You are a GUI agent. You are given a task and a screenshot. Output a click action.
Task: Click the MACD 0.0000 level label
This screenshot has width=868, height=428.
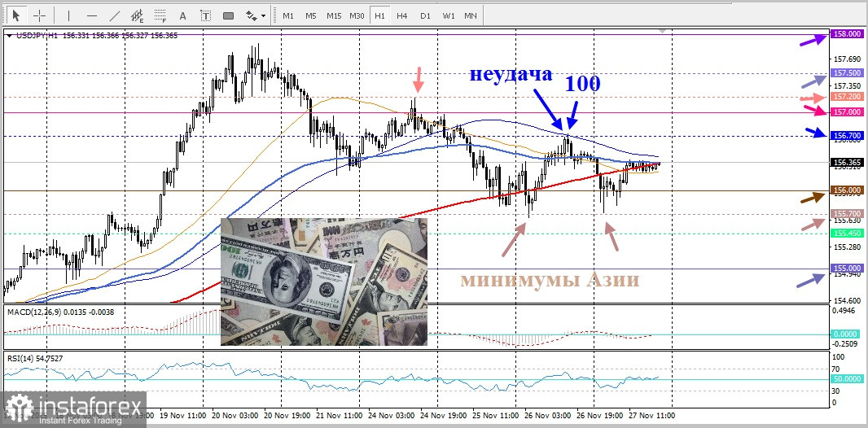847,334
